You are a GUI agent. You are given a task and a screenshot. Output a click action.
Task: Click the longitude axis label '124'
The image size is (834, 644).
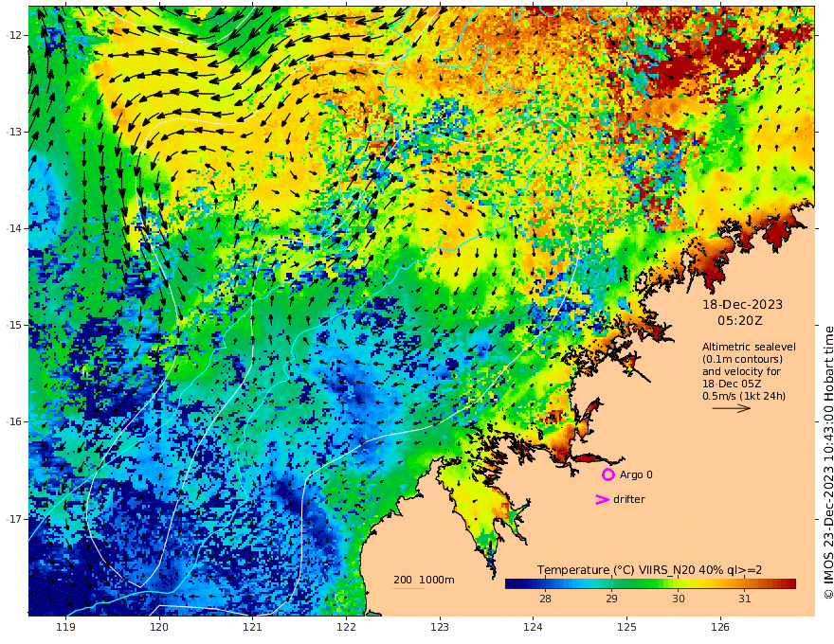tap(534, 628)
